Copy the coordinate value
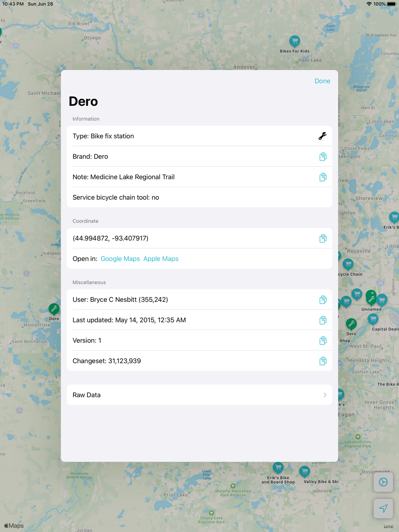This screenshot has width=399, height=532. [323, 238]
